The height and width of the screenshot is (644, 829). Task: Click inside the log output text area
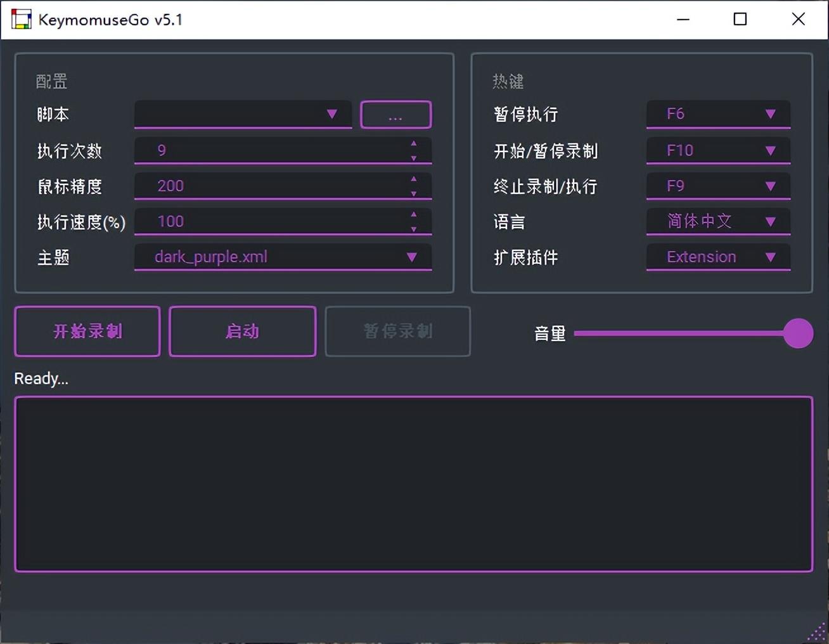pyautogui.click(x=413, y=484)
